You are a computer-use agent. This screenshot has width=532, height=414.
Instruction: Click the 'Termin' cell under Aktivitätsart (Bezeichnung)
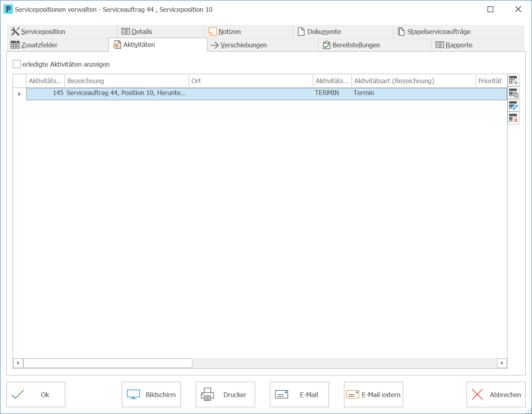coord(414,93)
